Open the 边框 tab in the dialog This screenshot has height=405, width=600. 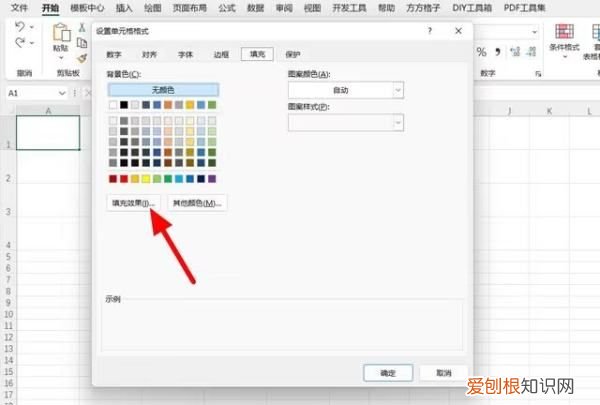221,54
